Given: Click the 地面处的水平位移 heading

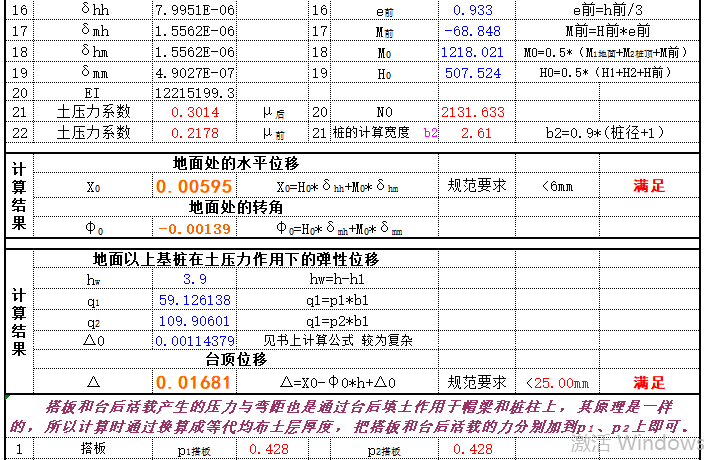Looking at the screenshot, I should (x=236, y=163).
